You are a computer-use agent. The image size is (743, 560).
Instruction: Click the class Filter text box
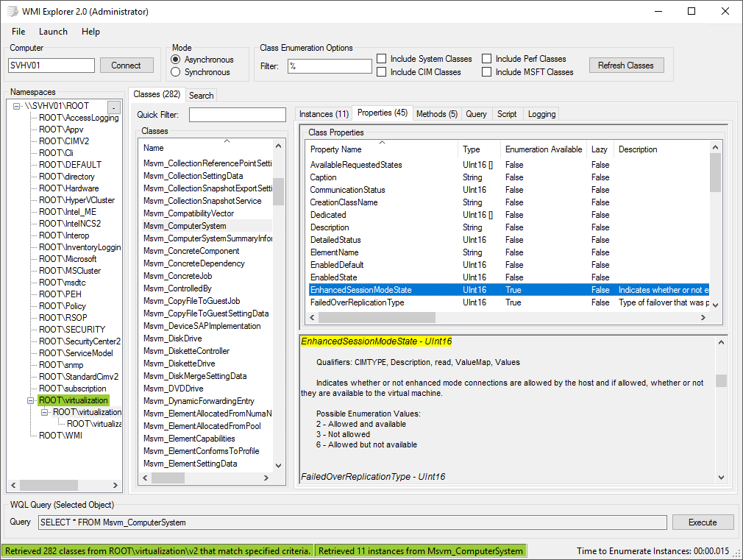click(330, 66)
